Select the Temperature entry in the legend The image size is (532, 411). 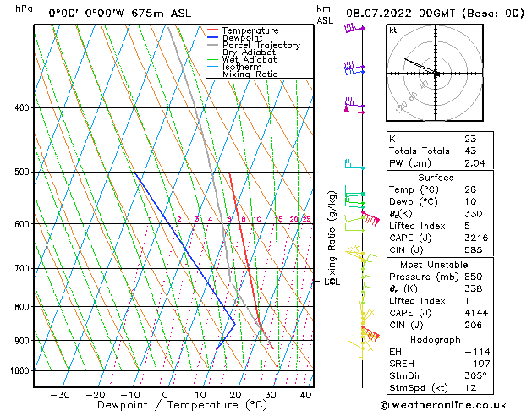(250, 30)
